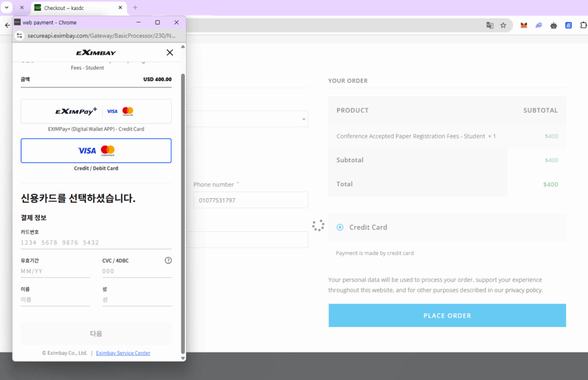Go back using the browser back arrow
The height and width of the screenshot is (380, 588).
point(7,25)
